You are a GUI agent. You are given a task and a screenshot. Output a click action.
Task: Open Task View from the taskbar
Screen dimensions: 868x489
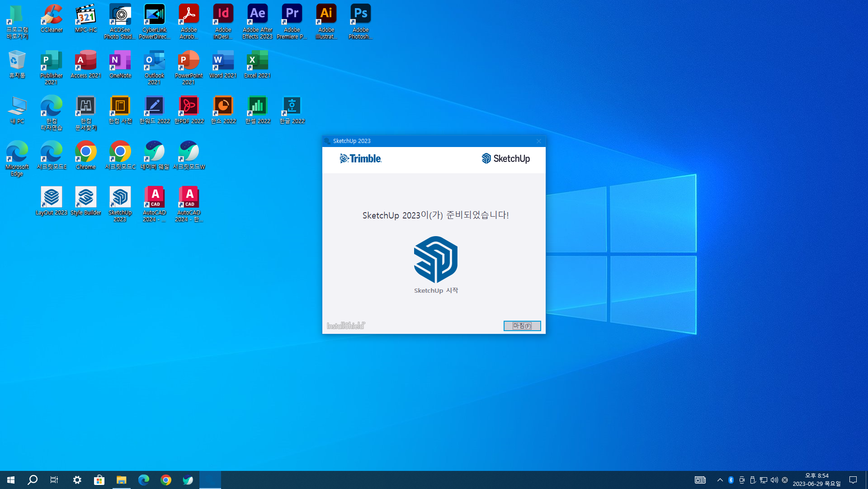click(x=54, y=480)
